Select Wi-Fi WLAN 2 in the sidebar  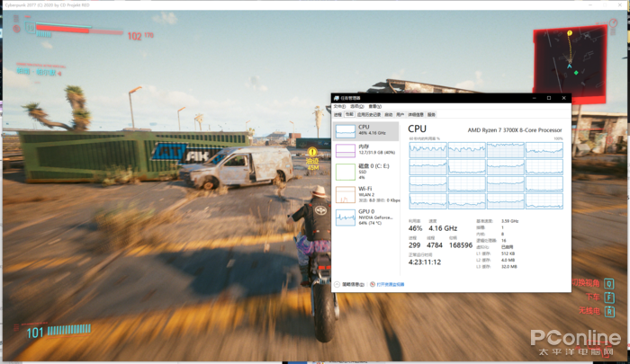pos(366,194)
